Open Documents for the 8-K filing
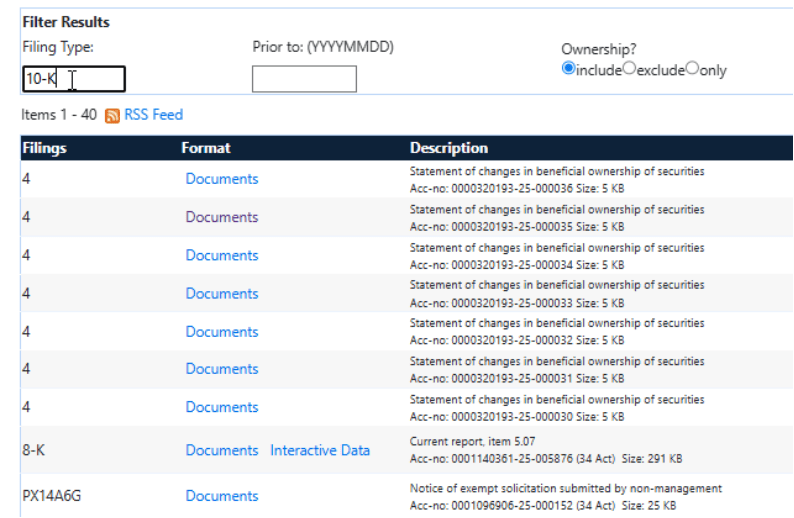 coord(221,450)
